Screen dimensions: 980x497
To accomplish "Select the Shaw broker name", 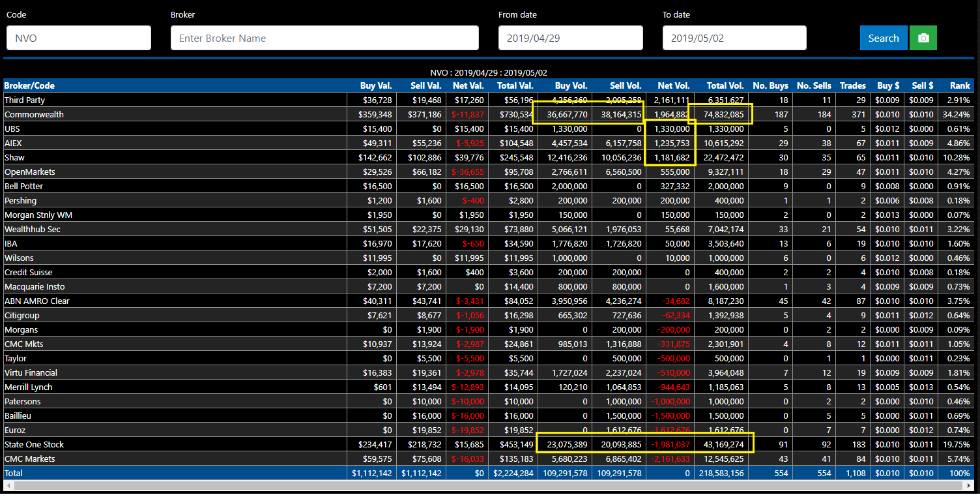I will point(14,157).
